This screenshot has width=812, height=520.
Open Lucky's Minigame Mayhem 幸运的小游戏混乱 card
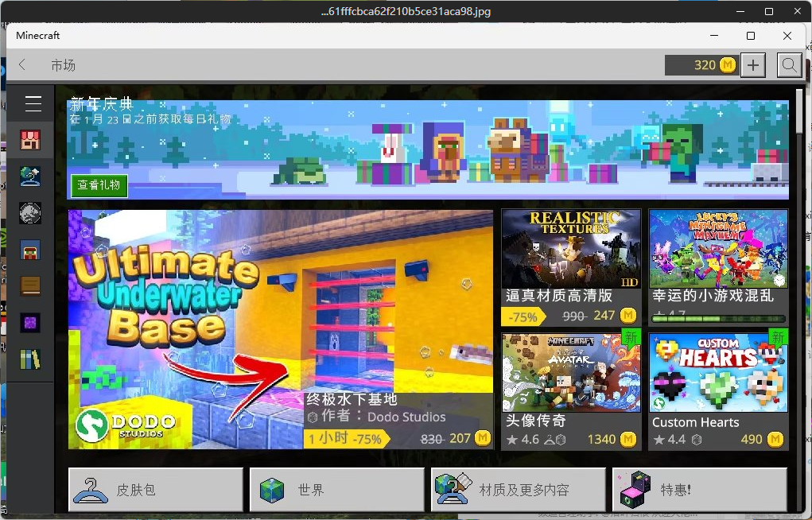pyautogui.click(x=718, y=267)
